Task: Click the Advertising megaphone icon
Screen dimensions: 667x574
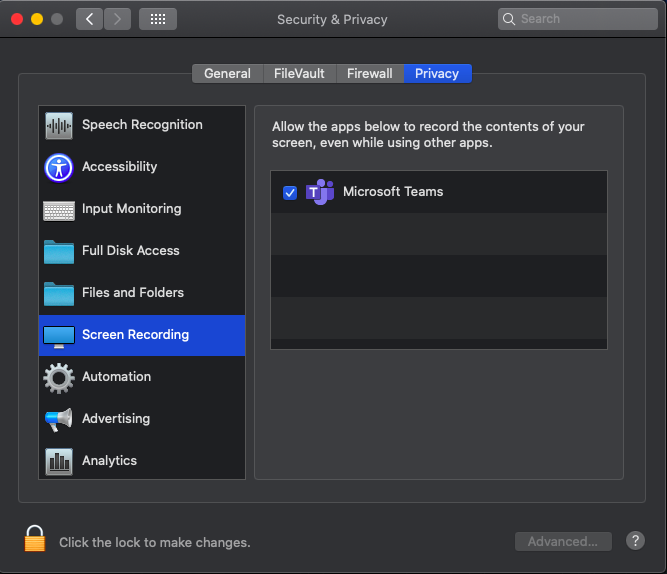Action: pos(59,420)
